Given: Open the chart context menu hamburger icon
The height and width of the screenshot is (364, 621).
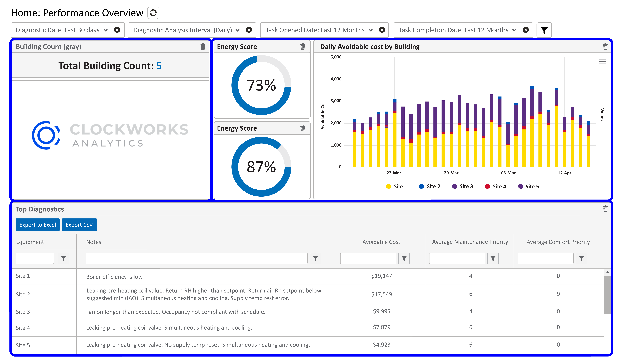Looking at the screenshot, I should point(603,62).
